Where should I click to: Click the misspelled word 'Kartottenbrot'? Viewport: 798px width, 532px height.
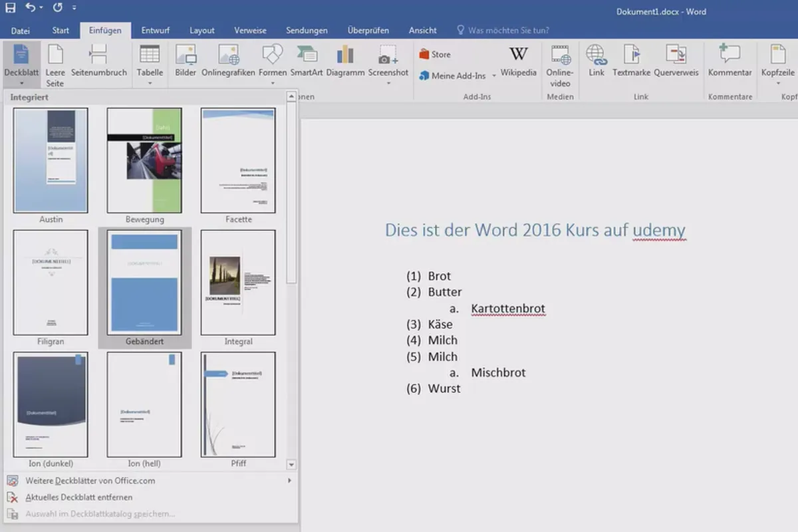(x=508, y=309)
